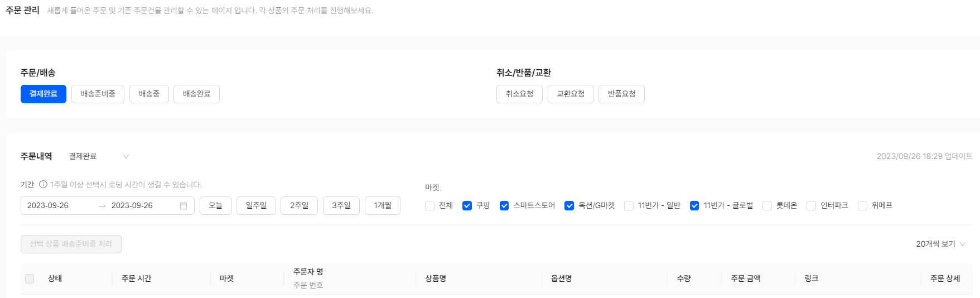980x298 pixels.
Task: Set the period to 2주일
Action: click(299, 205)
